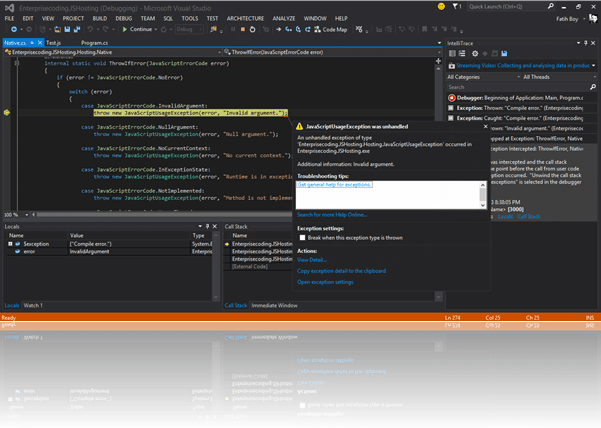
Task: Expand the Streaming Video links dropdown
Action: click(594, 66)
